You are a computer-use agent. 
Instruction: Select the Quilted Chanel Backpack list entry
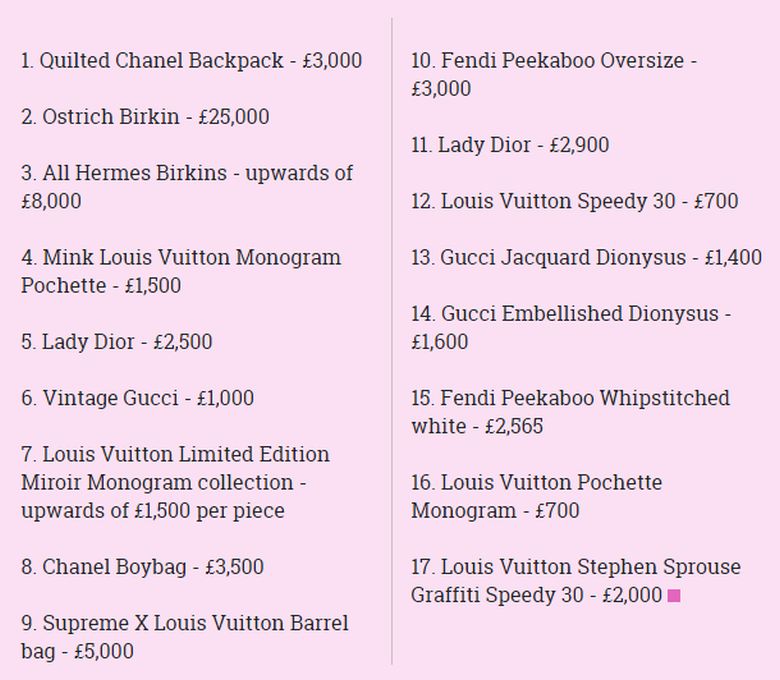[x=192, y=61]
